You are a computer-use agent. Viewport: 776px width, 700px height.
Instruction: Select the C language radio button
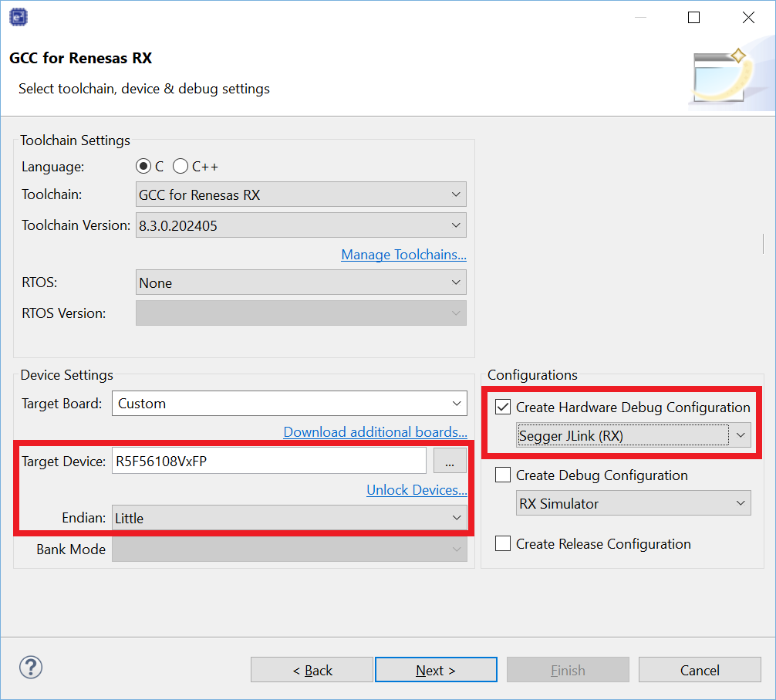point(143,167)
